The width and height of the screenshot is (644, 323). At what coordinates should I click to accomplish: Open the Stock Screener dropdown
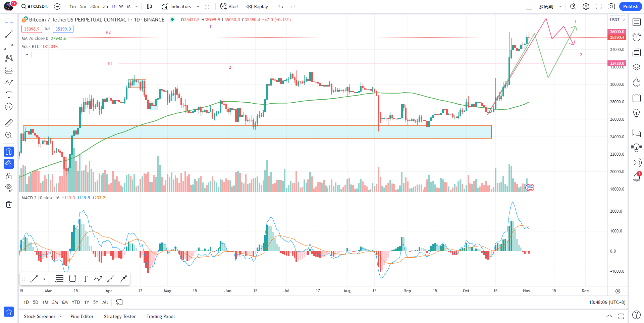click(43, 316)
